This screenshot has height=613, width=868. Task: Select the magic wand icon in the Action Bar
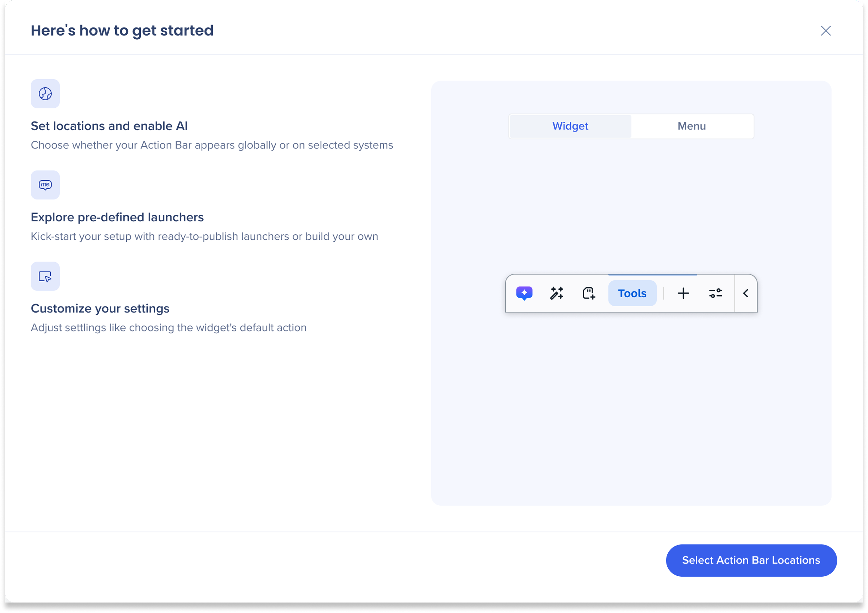[556, 293]
